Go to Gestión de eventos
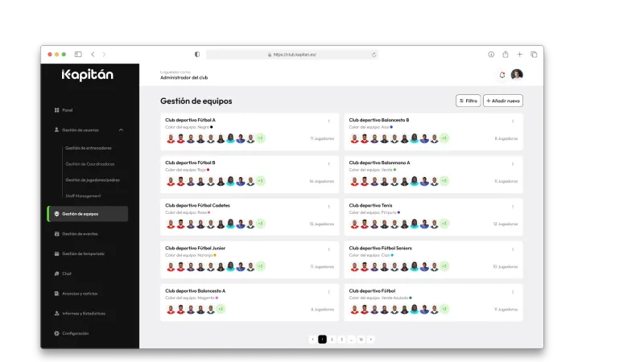This screenshot has width=644, height=362. [76, 234]
